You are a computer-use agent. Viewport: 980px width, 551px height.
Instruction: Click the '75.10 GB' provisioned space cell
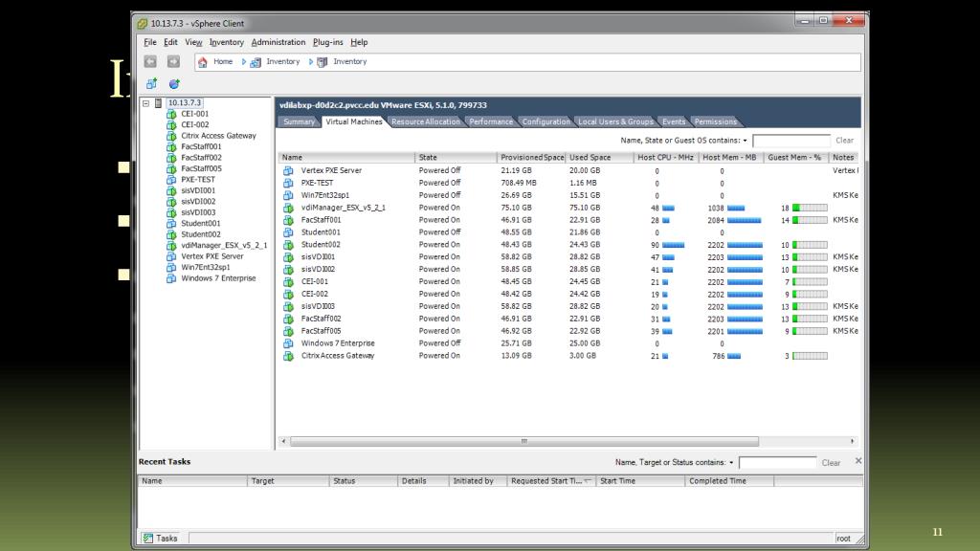click(x=516, y=208)
